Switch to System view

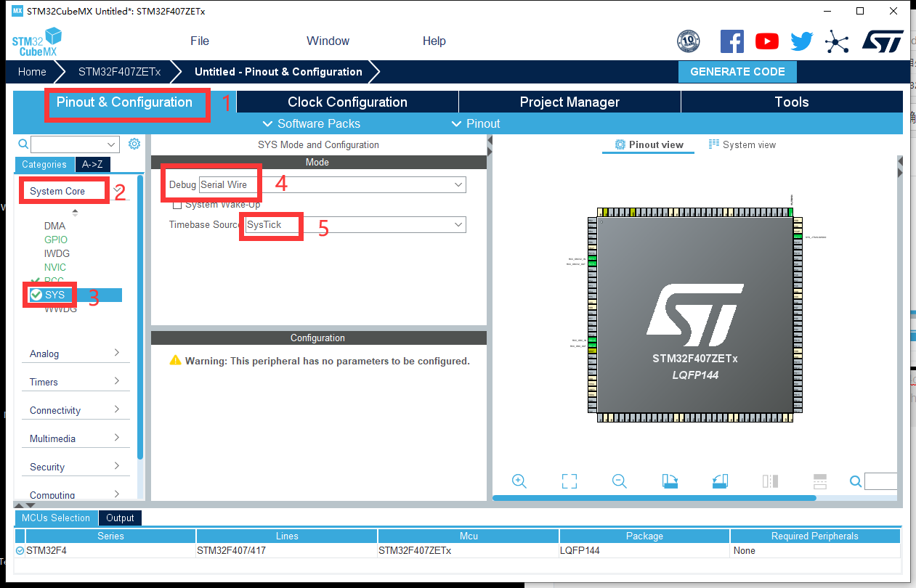coord(742,144)
